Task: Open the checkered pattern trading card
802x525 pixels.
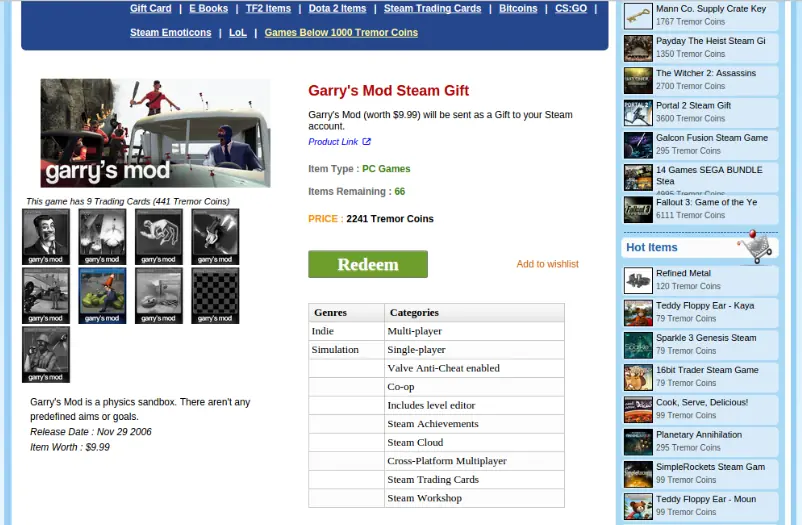Action: pos(215,295)
